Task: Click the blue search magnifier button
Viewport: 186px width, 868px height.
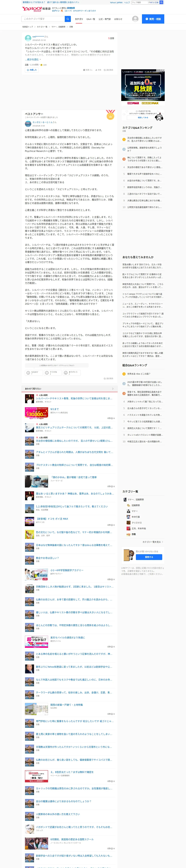Action: (68, 19)
